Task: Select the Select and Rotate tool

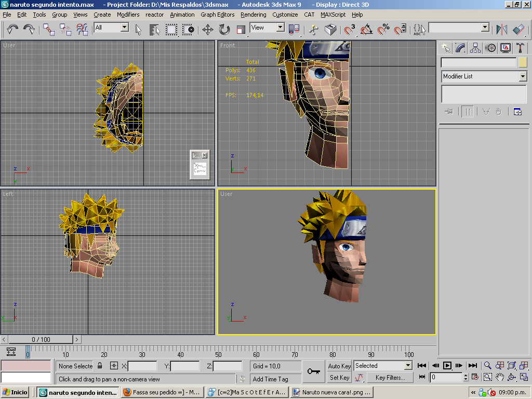Action: tap(224, 30)
